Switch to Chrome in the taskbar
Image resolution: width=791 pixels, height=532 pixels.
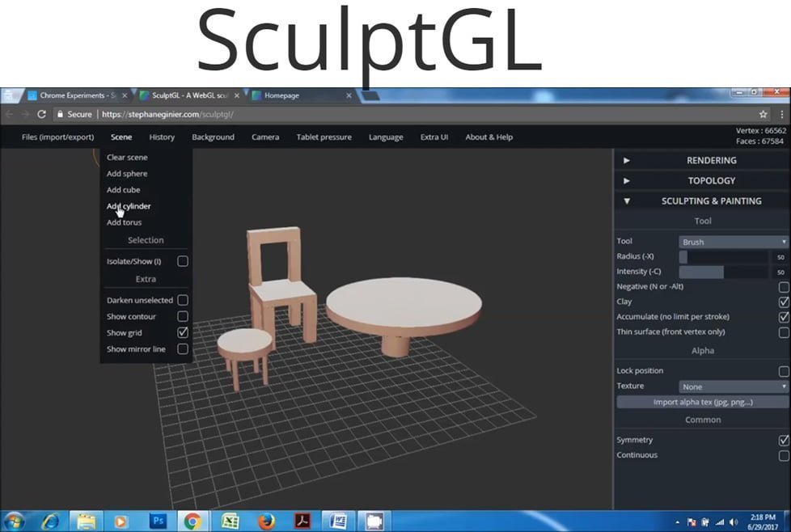192,521
